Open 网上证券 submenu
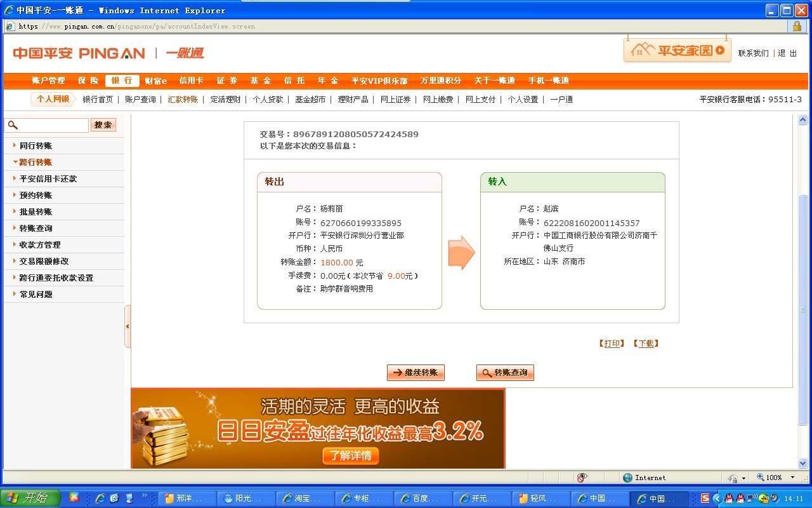This screenshot has height=508, width=812. coord(395,100)
